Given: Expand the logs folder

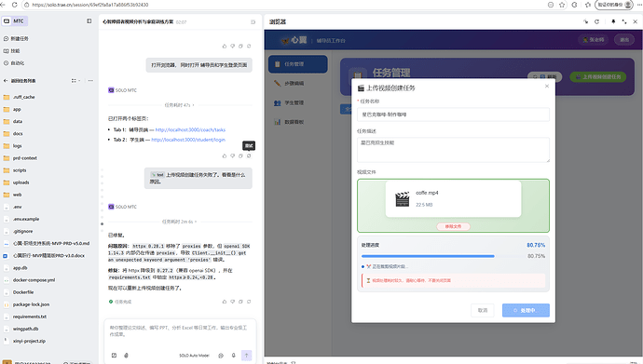Looking at the screenshot, I should point(17,146).
